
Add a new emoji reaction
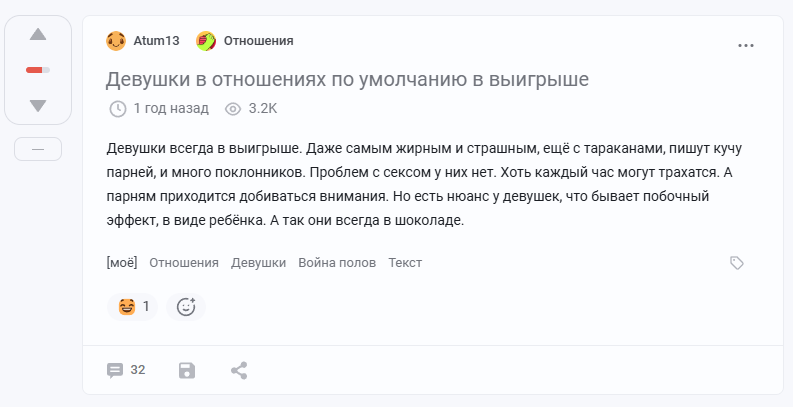[x=186, y=307]
